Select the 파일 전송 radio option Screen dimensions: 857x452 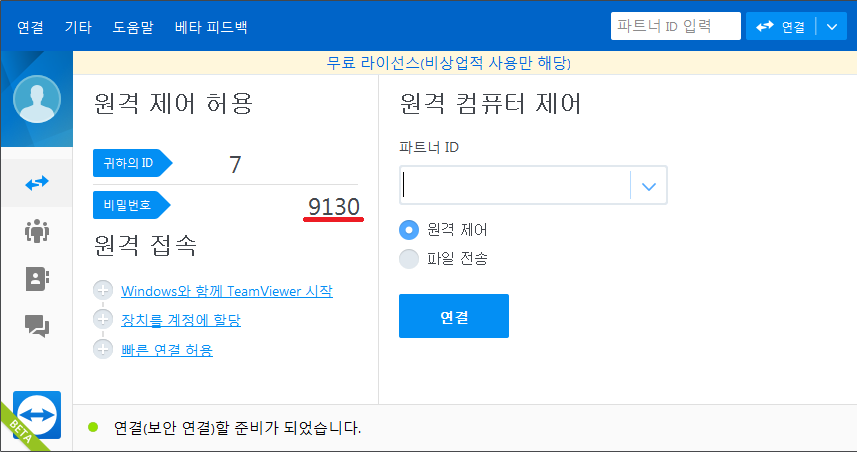tap(408, 259)
